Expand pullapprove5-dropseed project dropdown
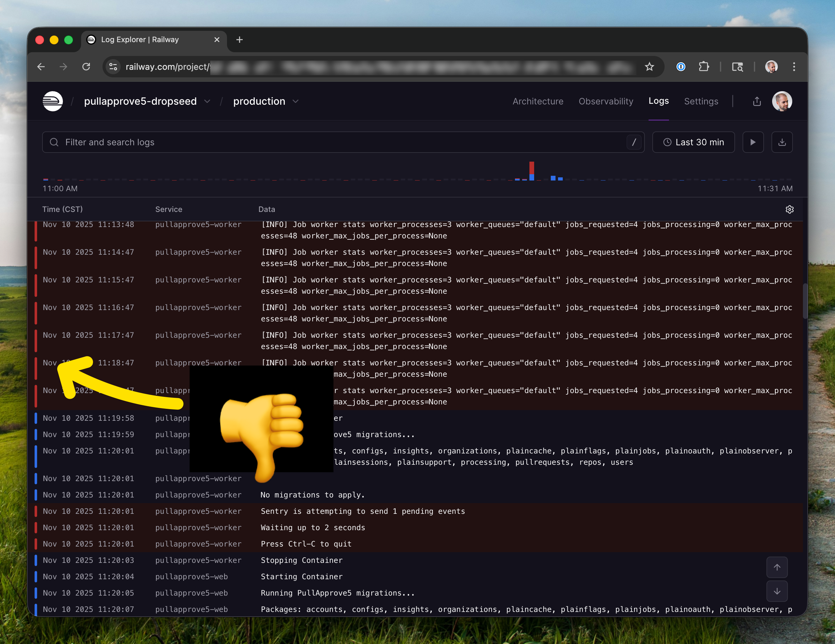Image resolution: width=835 pixels, height=644 pixels. coord(207,101)
